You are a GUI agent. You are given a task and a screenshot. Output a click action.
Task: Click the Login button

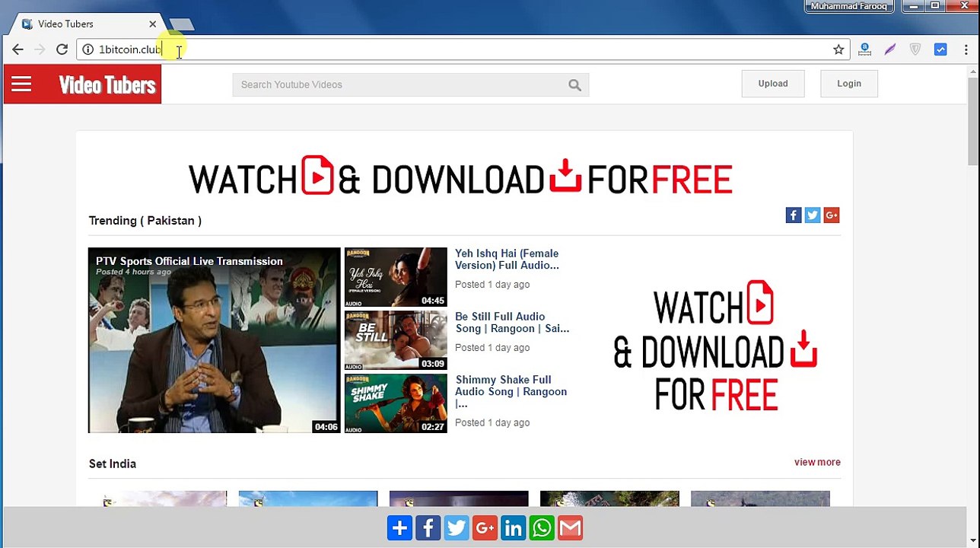[849, 84]
